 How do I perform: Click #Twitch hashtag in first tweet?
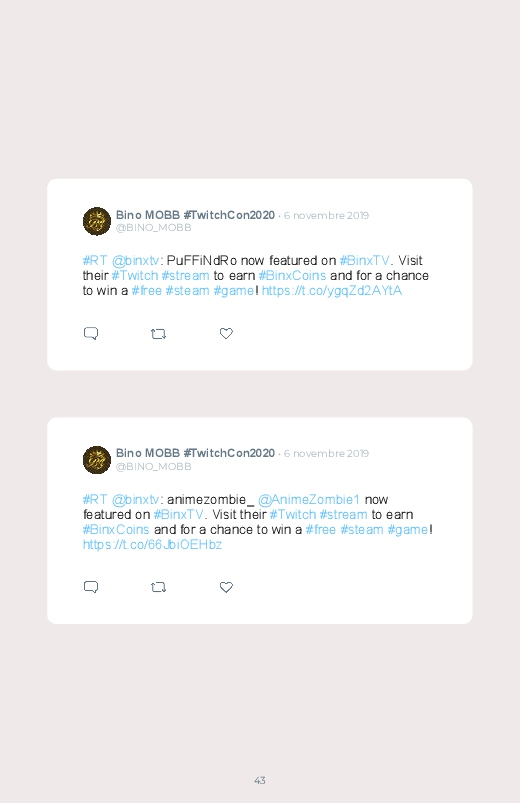coord(135,276)
